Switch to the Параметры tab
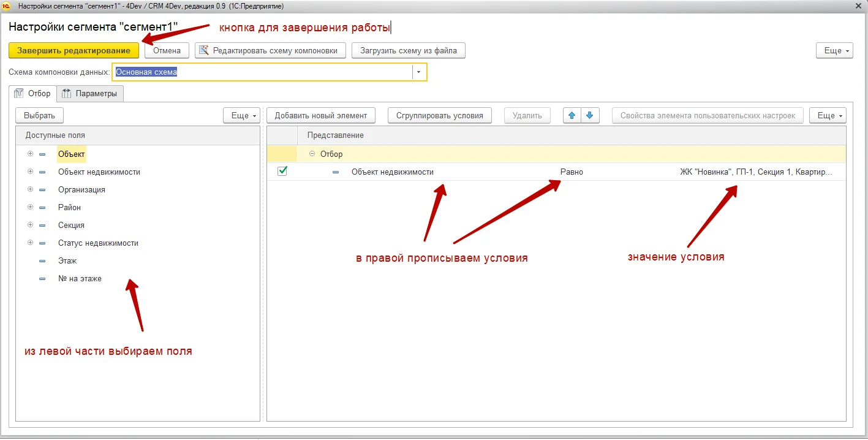The height and width of the screenshot is (440, 868). (x=91, y=94)
